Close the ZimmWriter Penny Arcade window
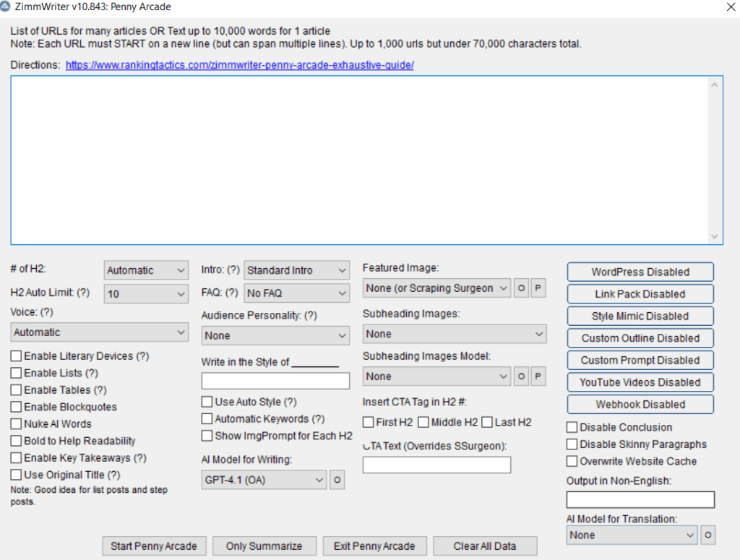This screenshot has height=560, width=740. pyautogui.click(x=730, y=8)
